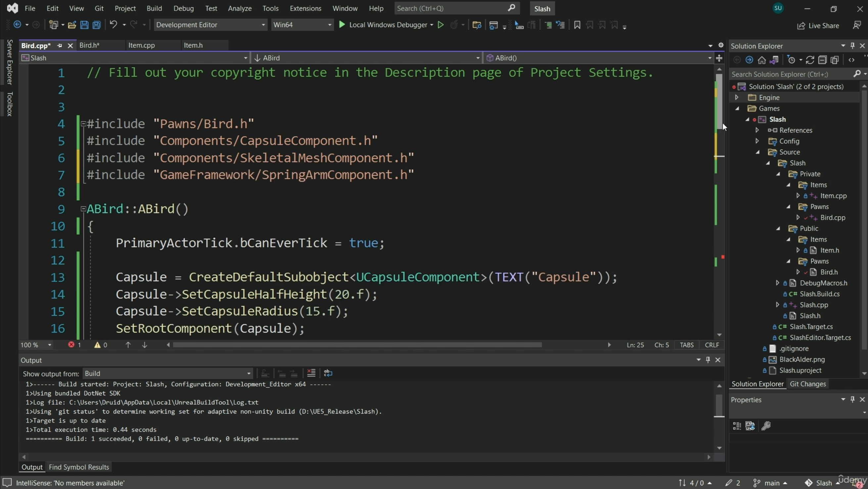Toggle Show All Files in Solution Explorer
The image size is (868, 489).
(835, 60)
